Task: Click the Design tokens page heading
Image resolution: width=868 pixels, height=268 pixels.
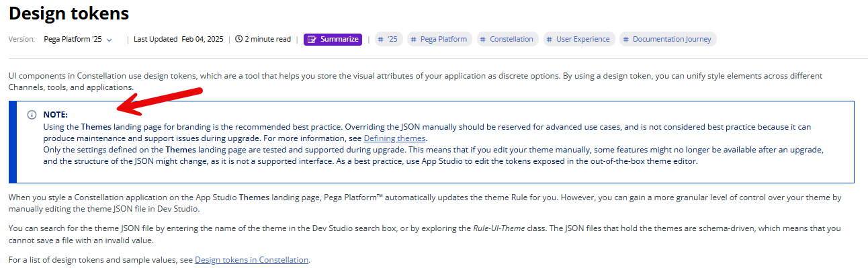Action: [x=69, y=13]
